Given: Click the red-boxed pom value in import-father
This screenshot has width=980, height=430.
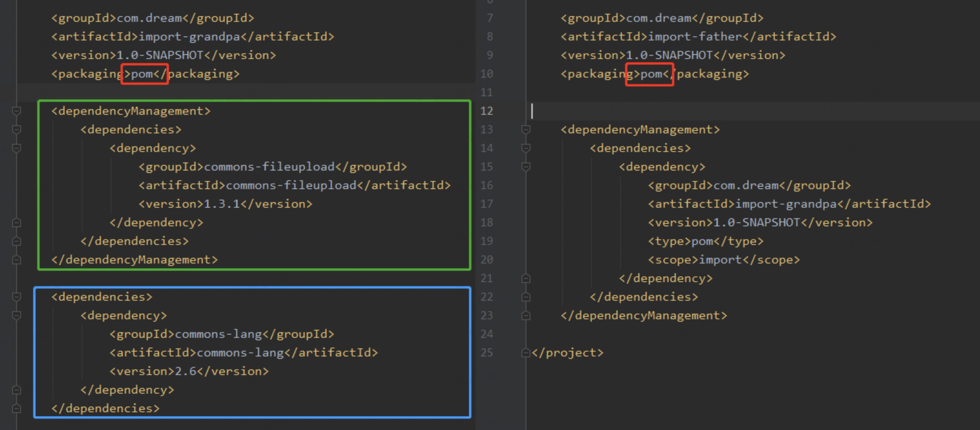Looking at the screenshot, I should (649, 74).
